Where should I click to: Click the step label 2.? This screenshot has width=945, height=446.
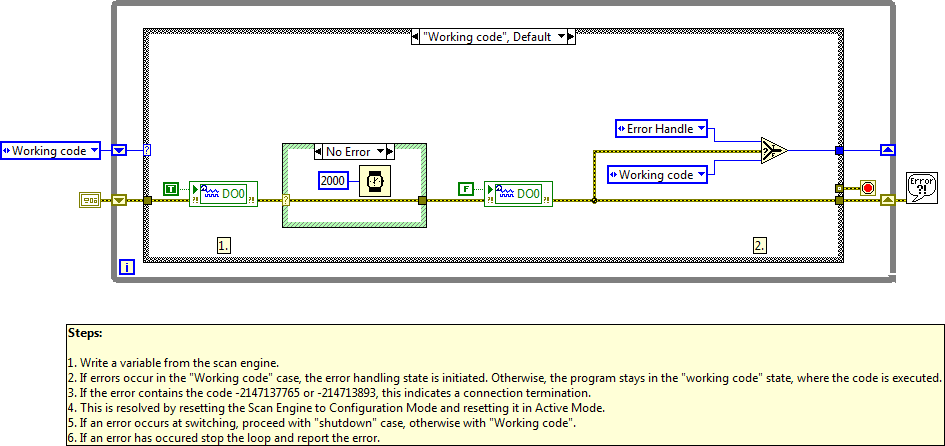[x=760, y=245]
